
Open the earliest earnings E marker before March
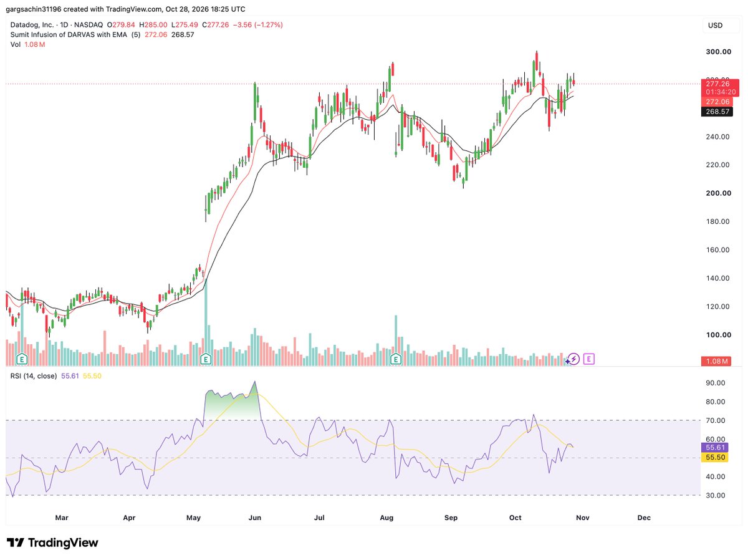coord(22,359)
